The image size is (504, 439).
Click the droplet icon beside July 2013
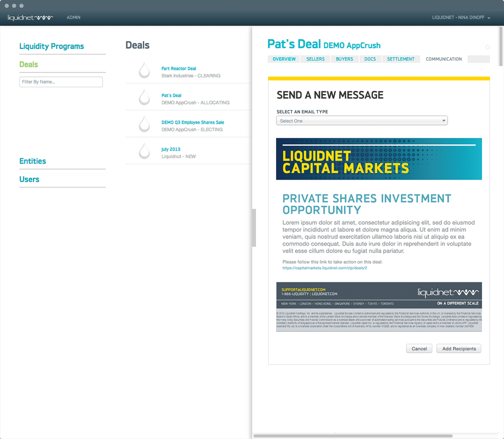pyautogui.click(x=144, y=151)
